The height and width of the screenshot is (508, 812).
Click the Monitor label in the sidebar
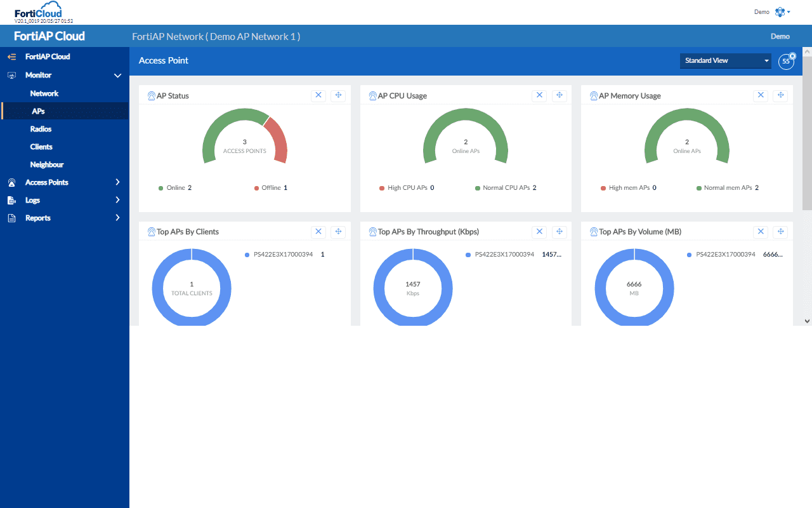point(38,75)
